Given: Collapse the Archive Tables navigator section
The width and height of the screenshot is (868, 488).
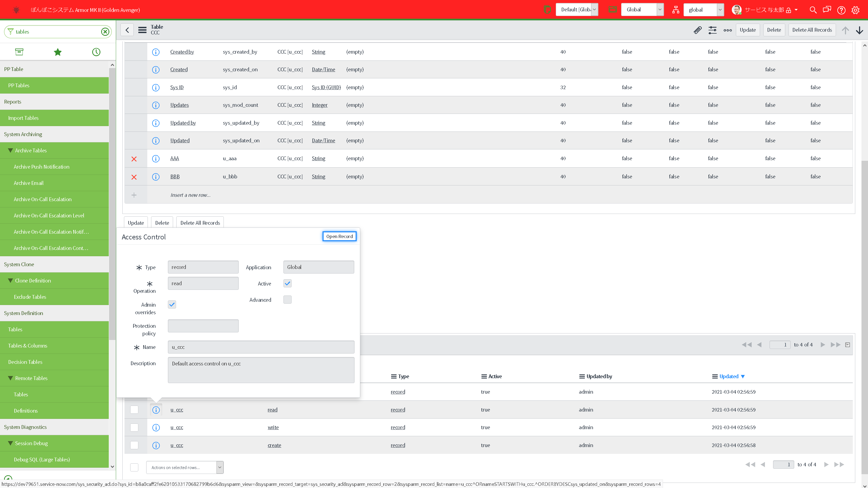Looking at the screenshot, I should (11, 150).
